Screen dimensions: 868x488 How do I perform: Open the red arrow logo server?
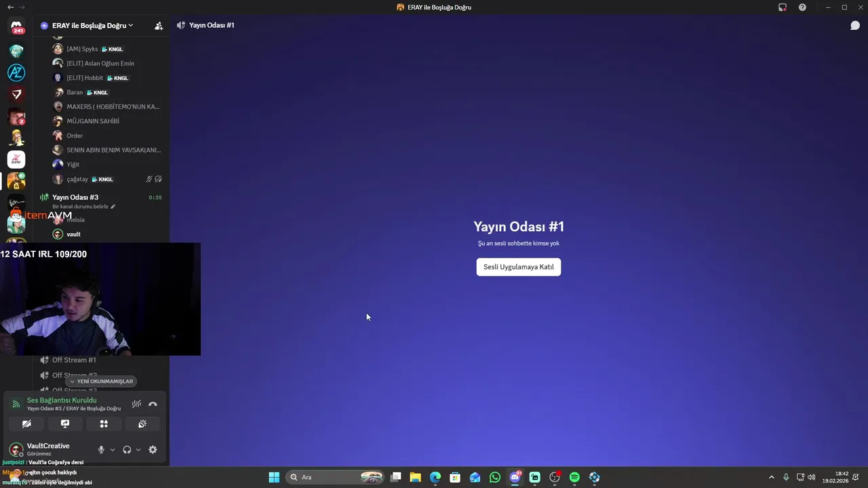pos(16,94)
